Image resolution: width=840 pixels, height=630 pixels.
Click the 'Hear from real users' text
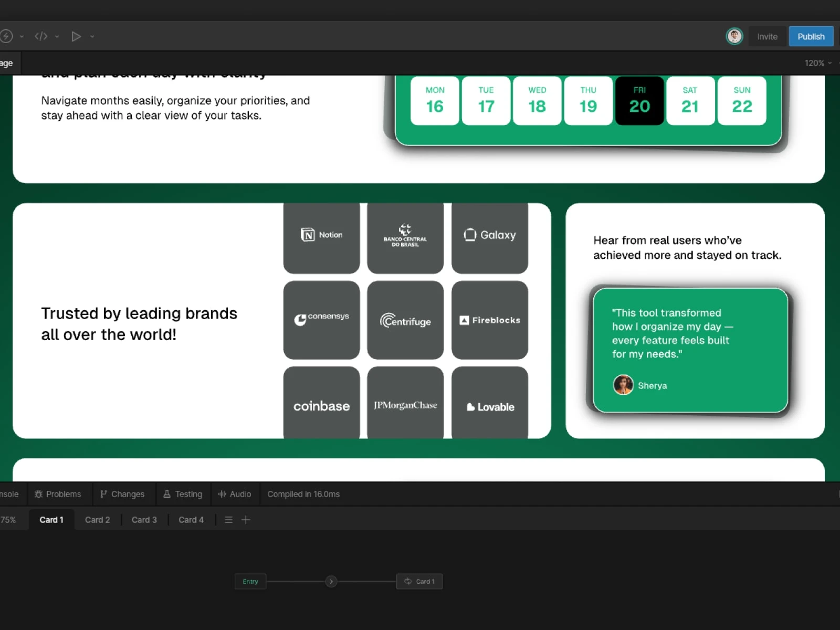687,247
